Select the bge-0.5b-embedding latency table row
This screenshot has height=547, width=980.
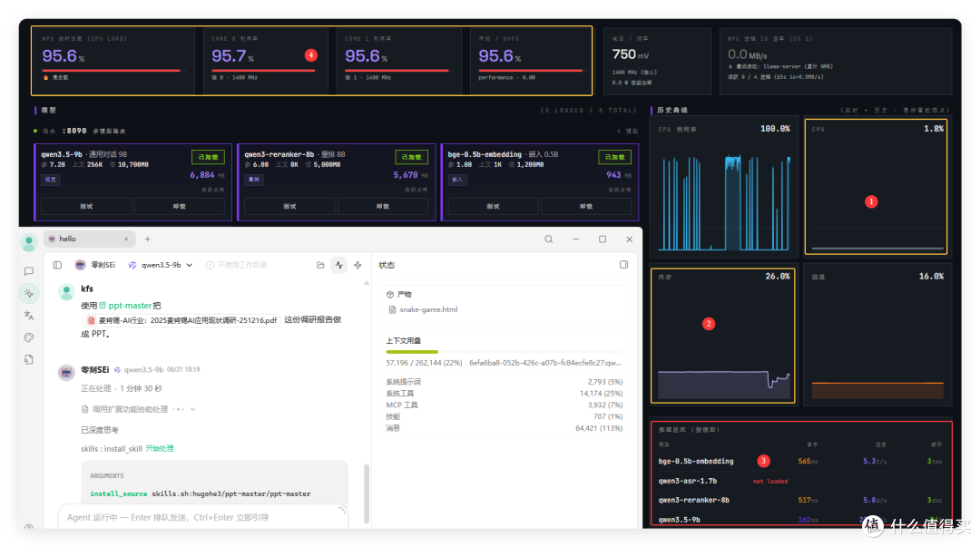[800, 462]
